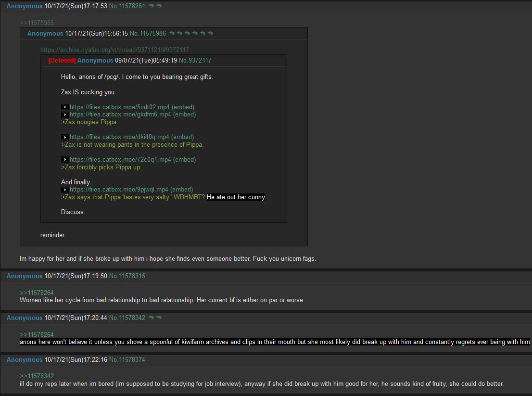Open the files.catbox.moe/9pjwql.mp4 link
The height and width of the screenshot is (396, 532).
pyautogui.click(x=119, y=190)
